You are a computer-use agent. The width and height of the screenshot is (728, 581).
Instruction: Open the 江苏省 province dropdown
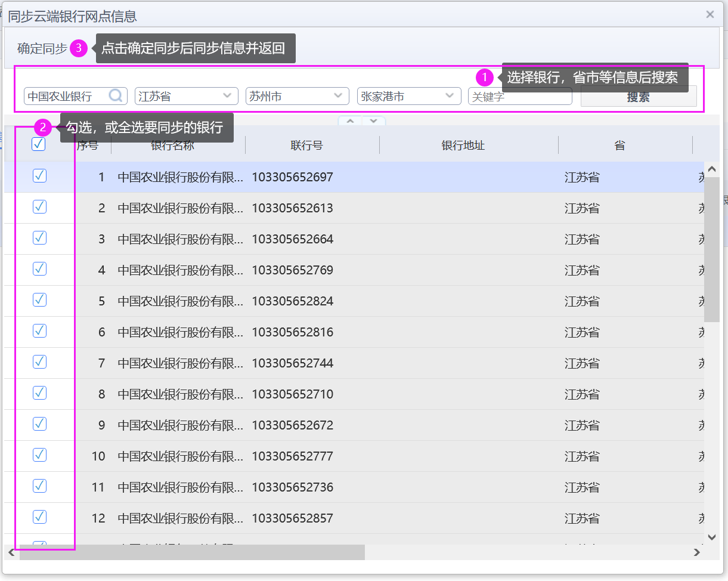pos(187,96)
